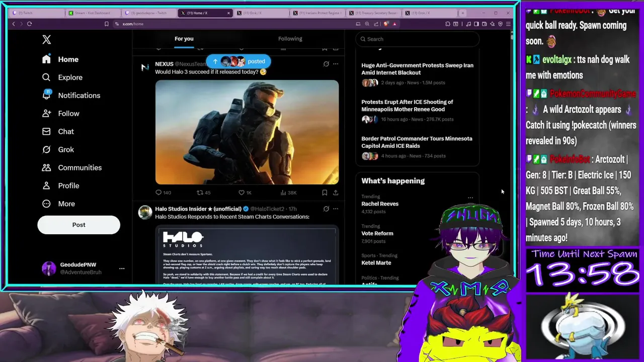This screenshot has height=362, width=644.
Task: Open Profile in the sidebar
Action: (x=61, y=186)
